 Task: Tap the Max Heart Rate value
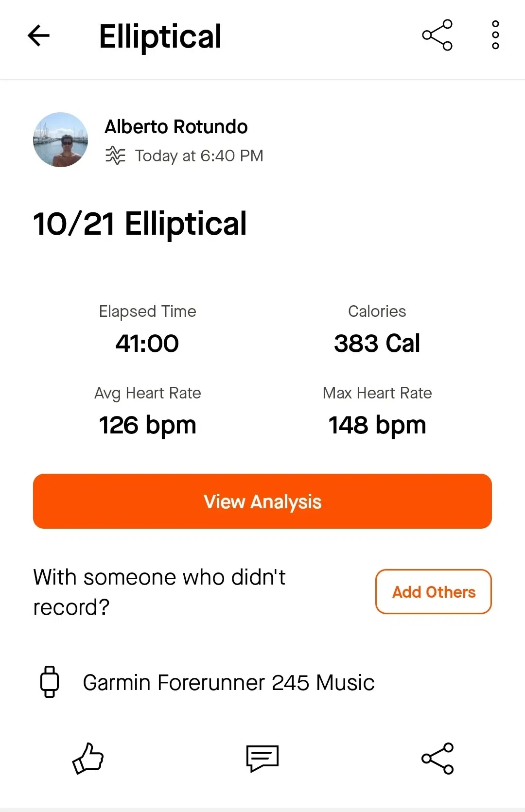click(x=377, y=425)
